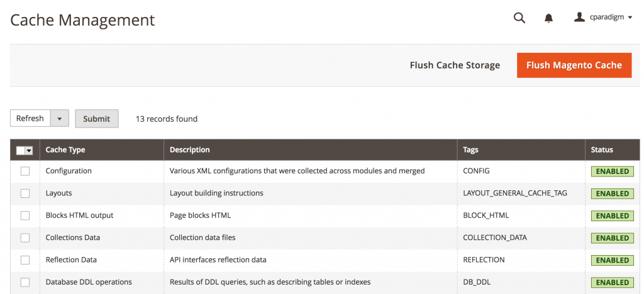
Task: Check the Configuration cache checkbox
Action: click(x=25, y=171)
